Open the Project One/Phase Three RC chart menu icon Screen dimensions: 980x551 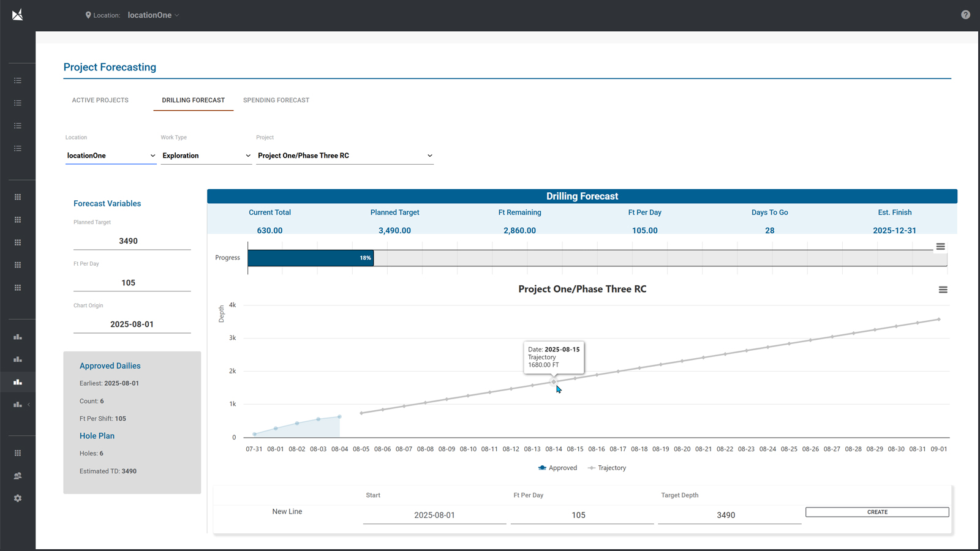[943, 290]
